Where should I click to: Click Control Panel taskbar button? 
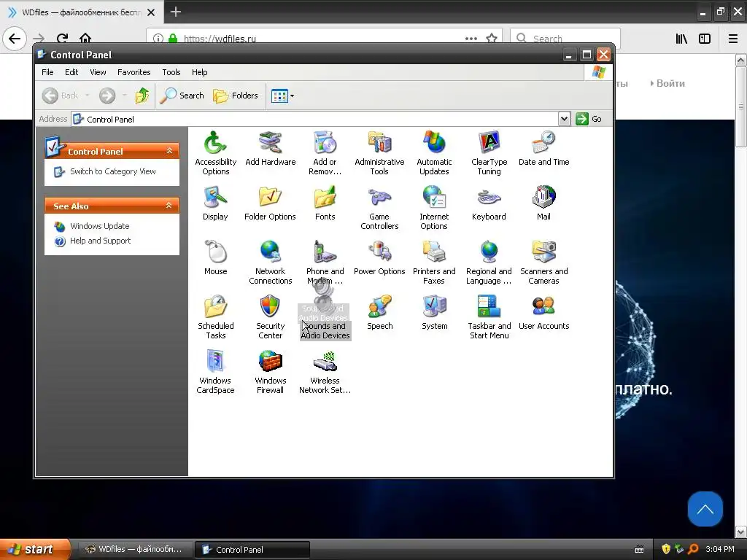tap(252, 550)
